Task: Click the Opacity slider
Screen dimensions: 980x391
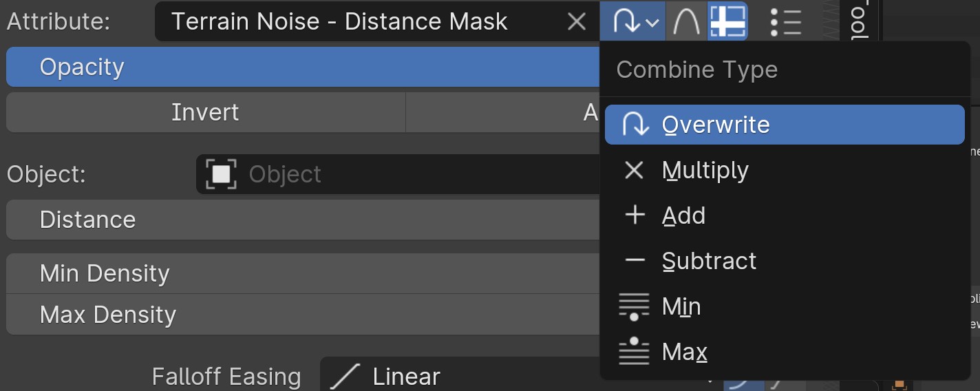Action: pyautogui.click(x=303, y=67)
